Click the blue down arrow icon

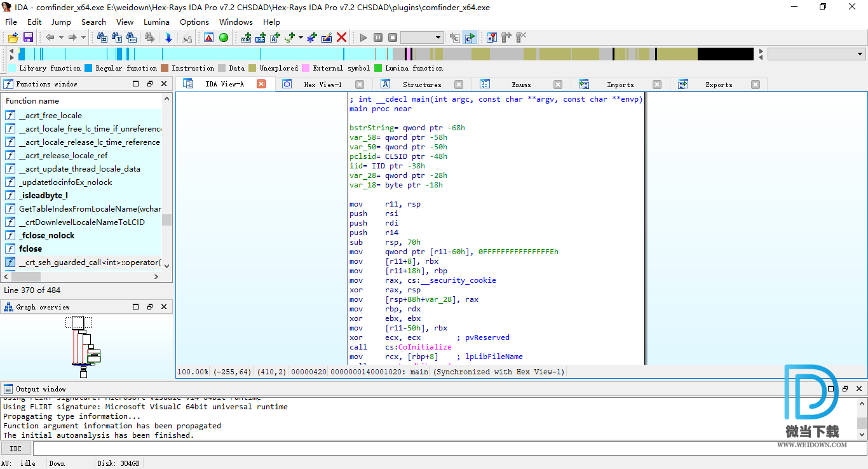[168, 37]
